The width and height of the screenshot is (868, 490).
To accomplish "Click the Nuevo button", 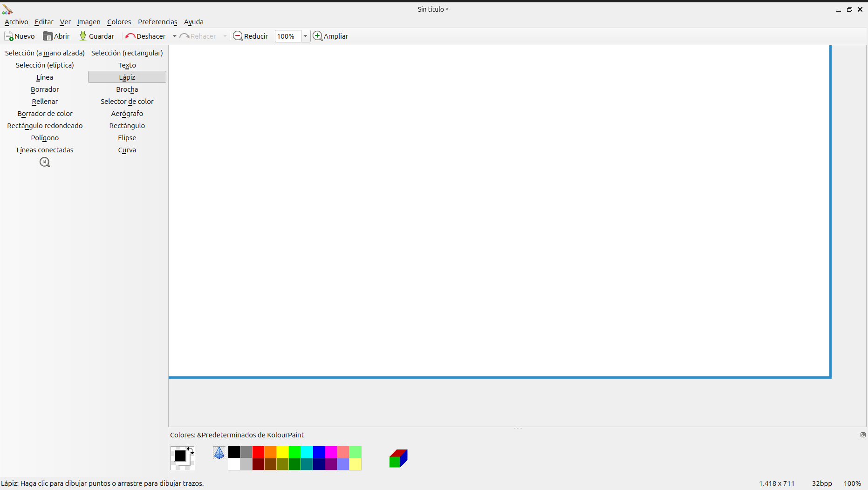I will [20, 36].
